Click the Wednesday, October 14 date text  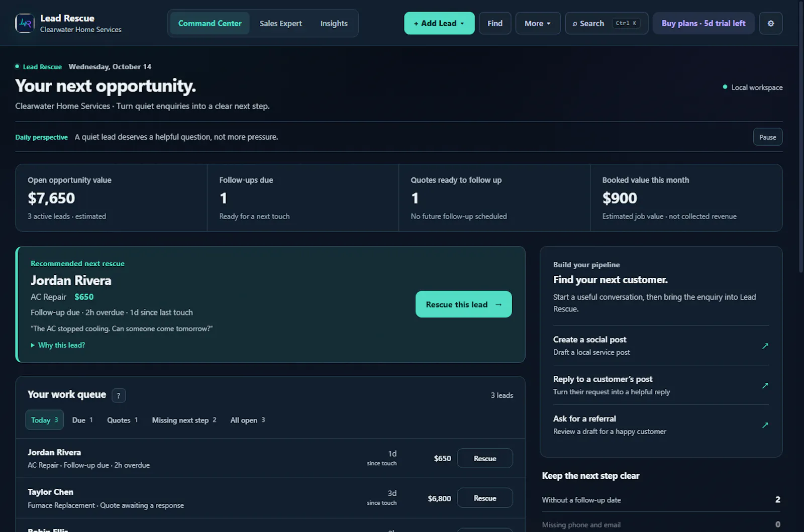coord(110,67)
